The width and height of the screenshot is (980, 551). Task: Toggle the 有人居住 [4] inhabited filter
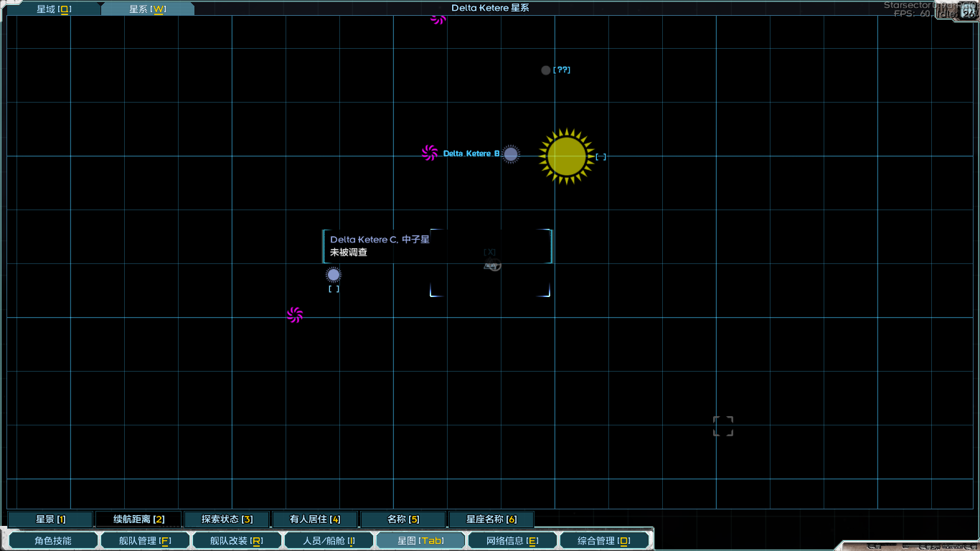pos(316,519)
